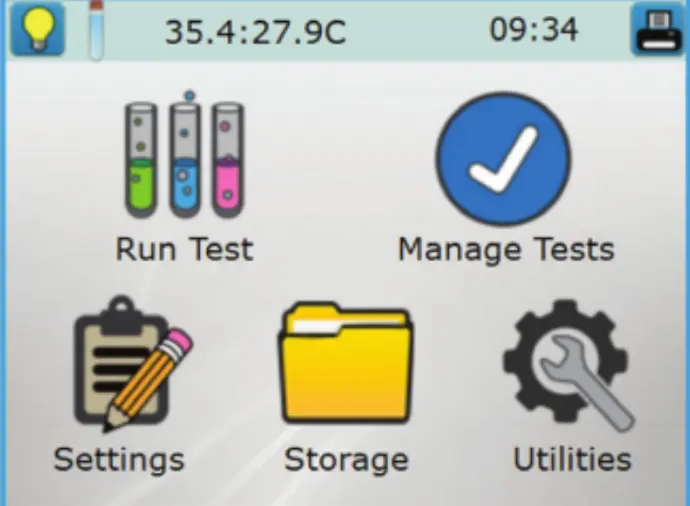Select the 35.4:27.9C temperature reading
This screenshot has width=690, height=506.
[255, 32]
